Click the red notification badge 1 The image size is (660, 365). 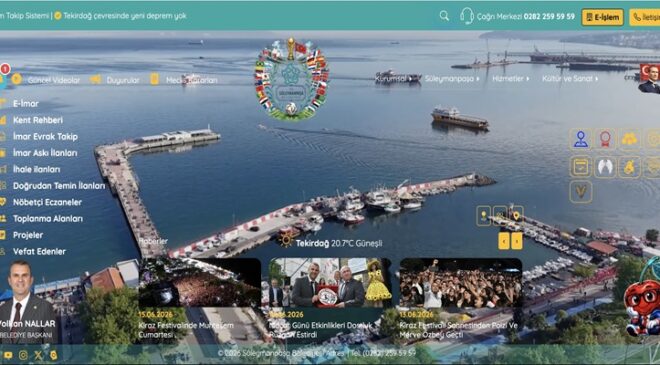(x=5, y=69)
